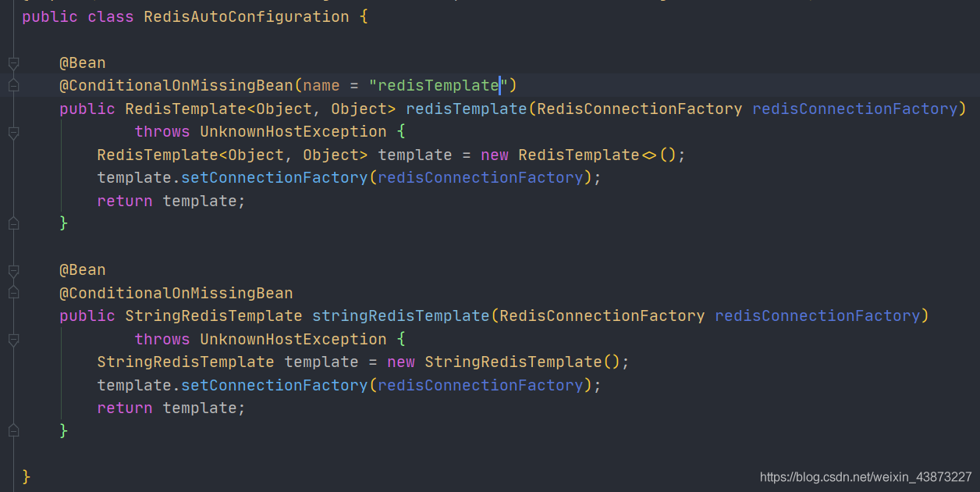Collapse redisTemplate method body at first throws line
Image resolution: width=980 pixels, height=492 pixels.
[x=13, y=133]
